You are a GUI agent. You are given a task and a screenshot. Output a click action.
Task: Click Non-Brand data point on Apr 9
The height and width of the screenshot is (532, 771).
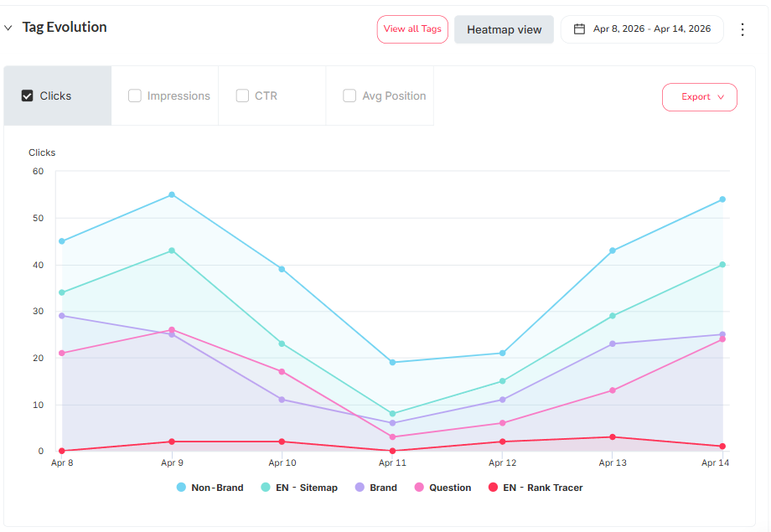coord(172,194)
